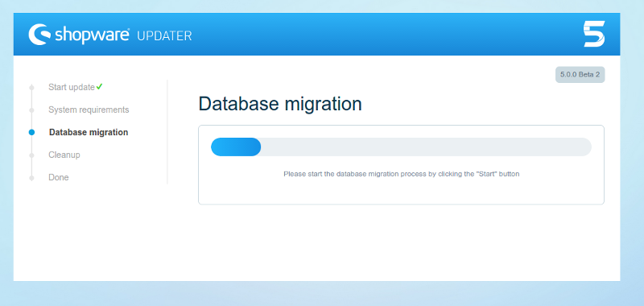Click the 5.0.0 Beta 2 version badge
This screenshot has width=644, height=306.
click(x=580, y=75)
